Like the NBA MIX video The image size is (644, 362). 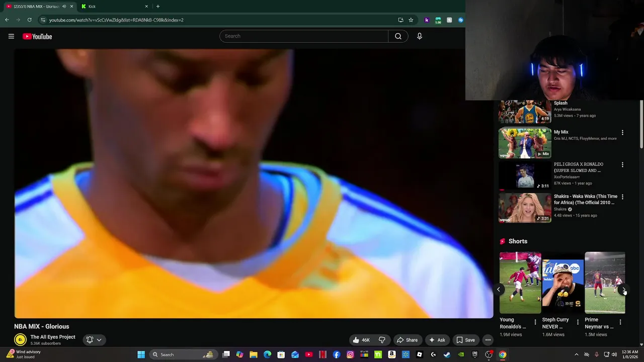(x=361, y=340)
